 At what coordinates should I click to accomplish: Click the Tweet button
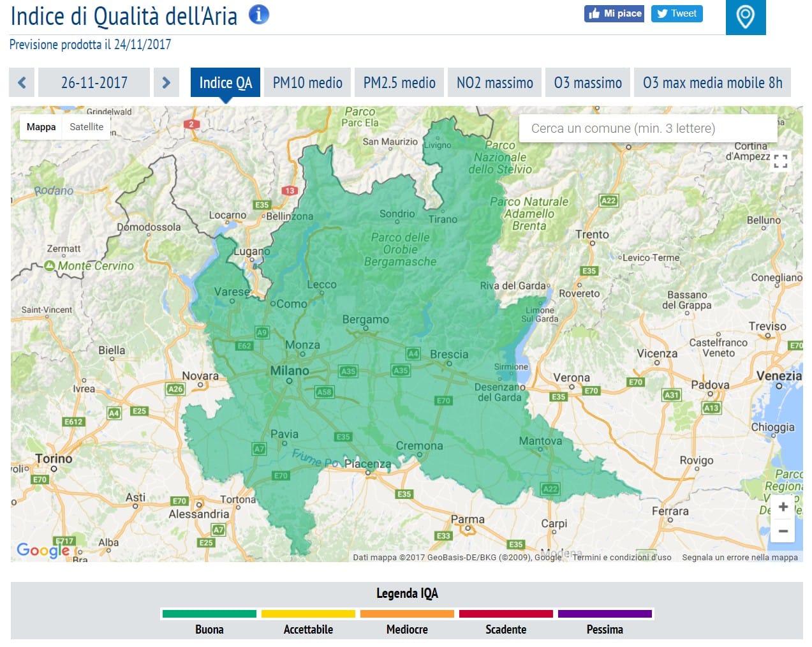(x=676, y=13)
